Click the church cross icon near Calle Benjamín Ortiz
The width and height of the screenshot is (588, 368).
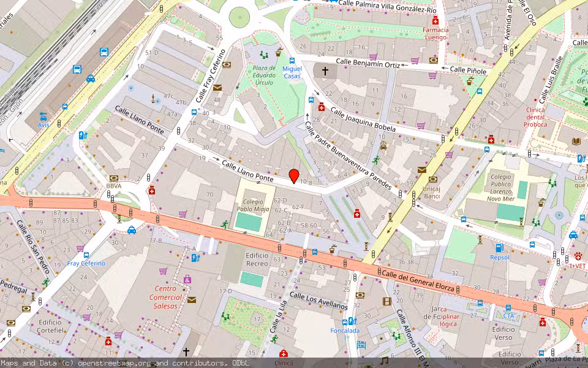click(325, 71)
